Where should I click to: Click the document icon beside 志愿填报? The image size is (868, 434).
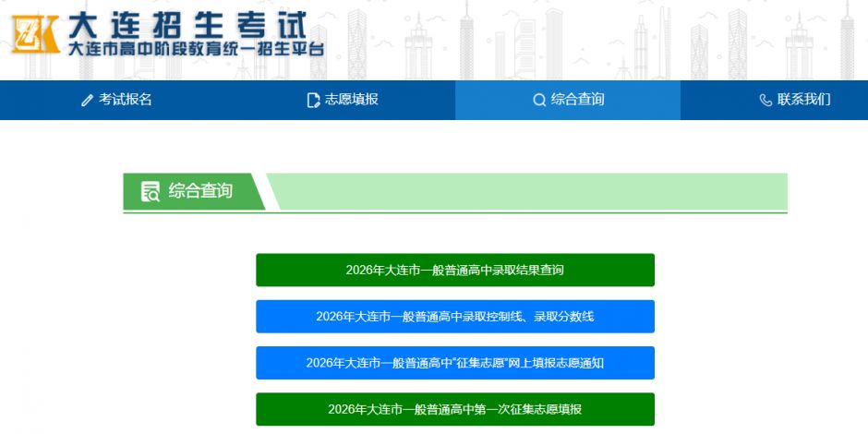(313, 101)
